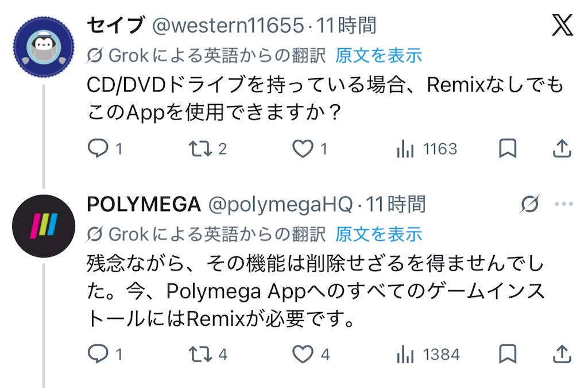View analytics showing 1163 views
This screenshot has height=388, width=588.
coord(427,149)
